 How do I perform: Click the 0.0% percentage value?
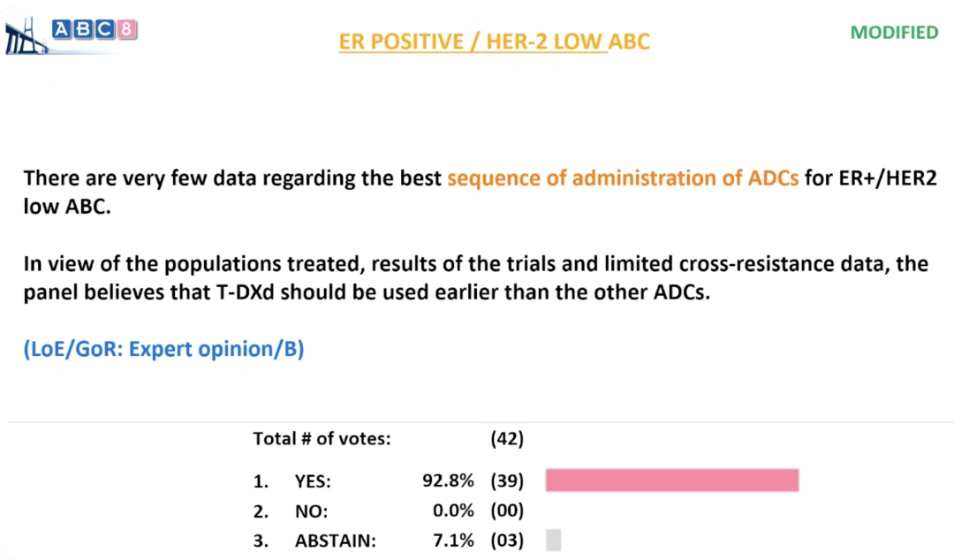[452, 511]
